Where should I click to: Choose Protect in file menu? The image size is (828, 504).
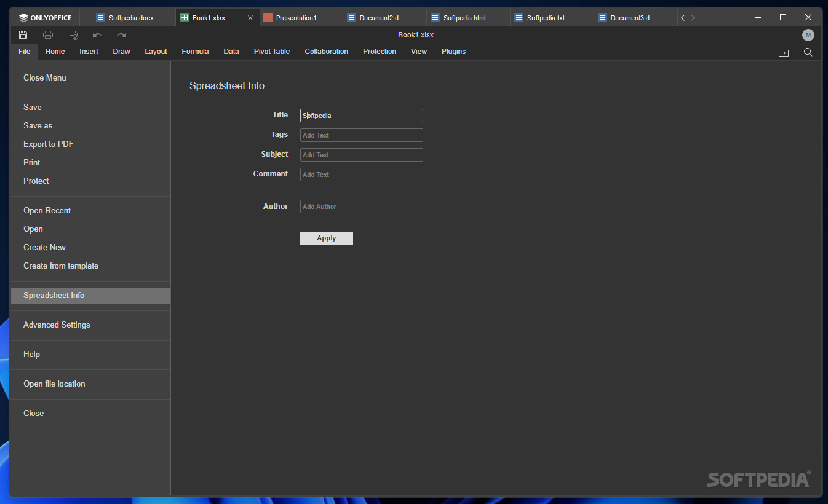[x=90, y=181]
